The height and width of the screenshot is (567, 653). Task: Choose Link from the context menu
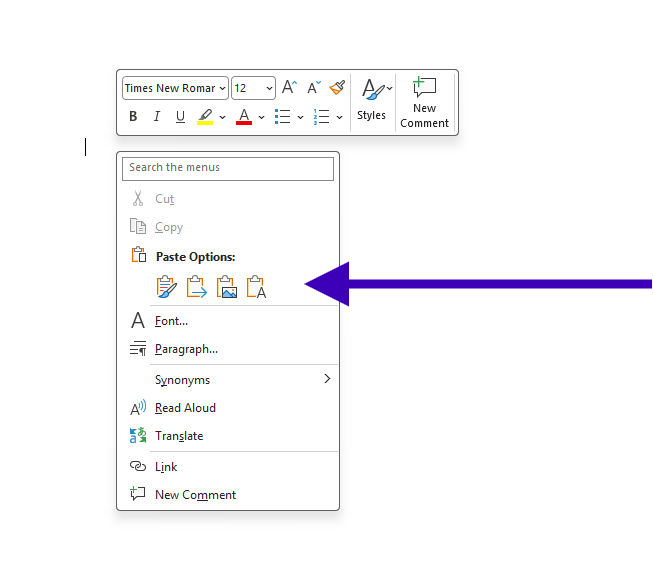(x=228, y=467)
